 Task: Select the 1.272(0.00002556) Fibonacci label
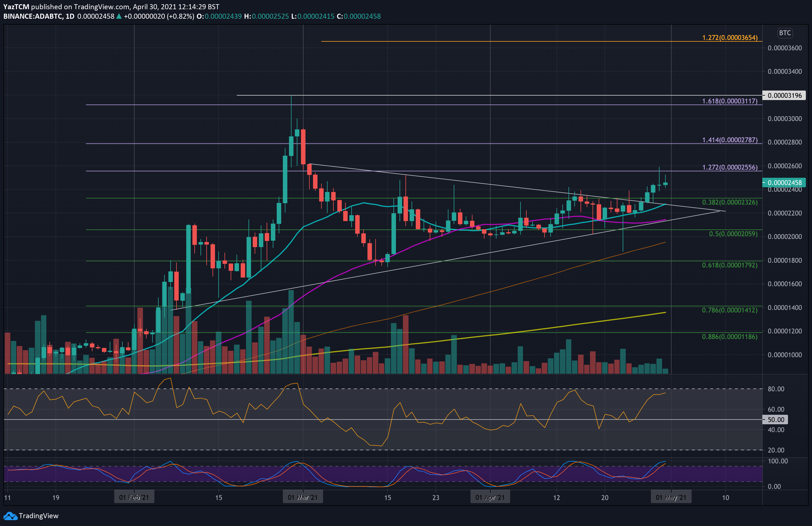pos(730,167)
